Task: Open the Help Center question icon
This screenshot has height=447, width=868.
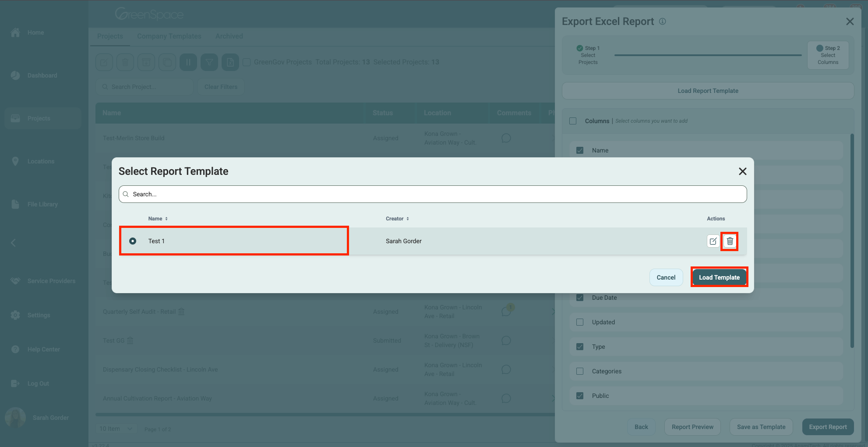Action: pos(15,349)
